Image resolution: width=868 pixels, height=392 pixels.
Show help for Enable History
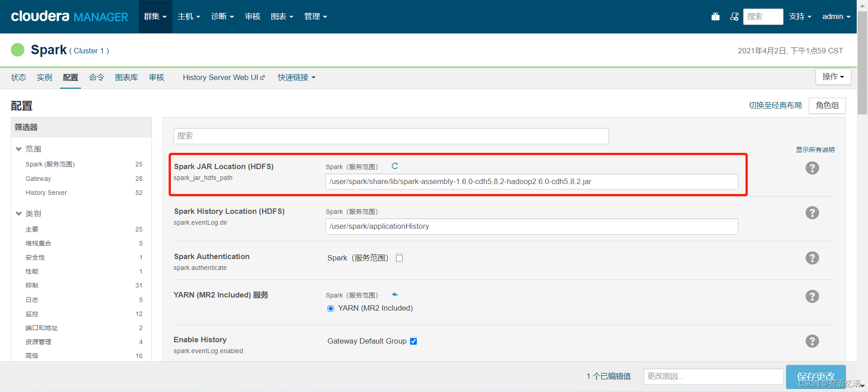pyautogui.click(x=812, y=341)
